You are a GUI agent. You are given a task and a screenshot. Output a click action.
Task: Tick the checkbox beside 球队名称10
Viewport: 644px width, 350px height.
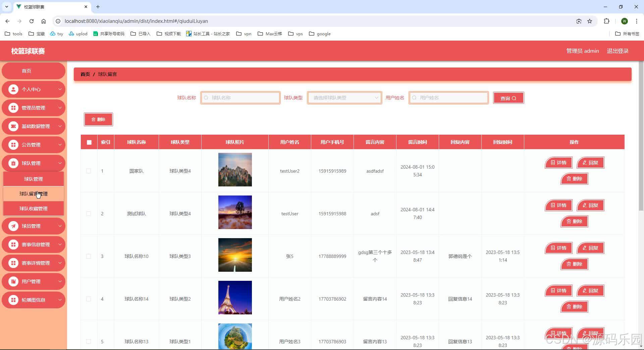point(89,256)
